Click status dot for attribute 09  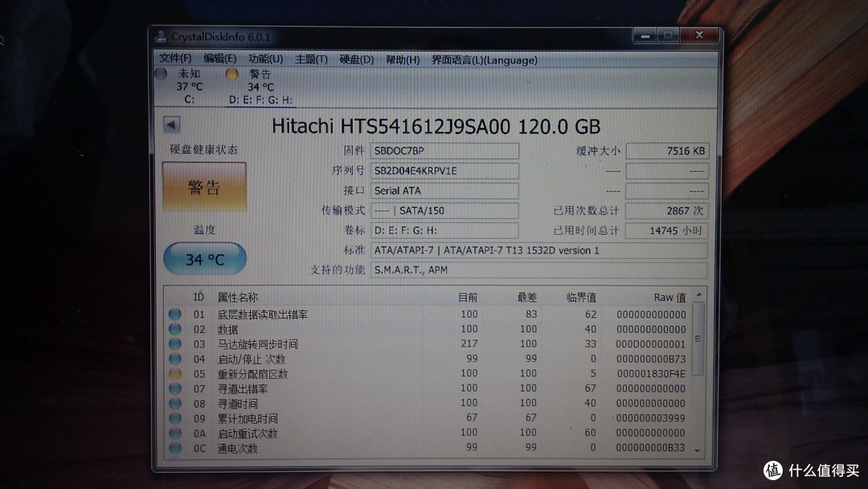point(175,418)
